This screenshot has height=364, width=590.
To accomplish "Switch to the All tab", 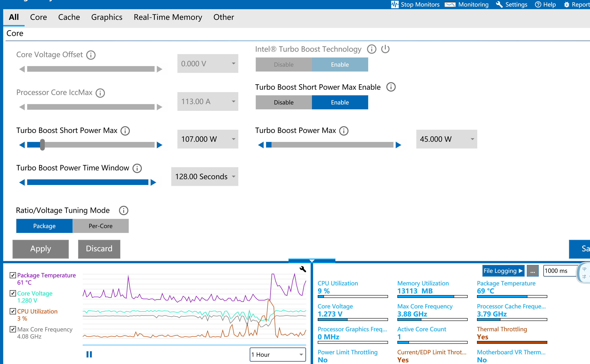I will (x=14, y=17).
